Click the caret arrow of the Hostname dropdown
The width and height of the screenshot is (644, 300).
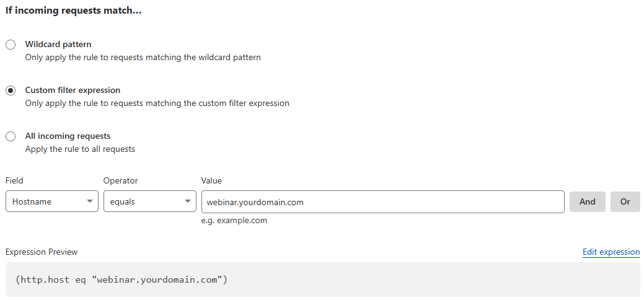(90, 201)
